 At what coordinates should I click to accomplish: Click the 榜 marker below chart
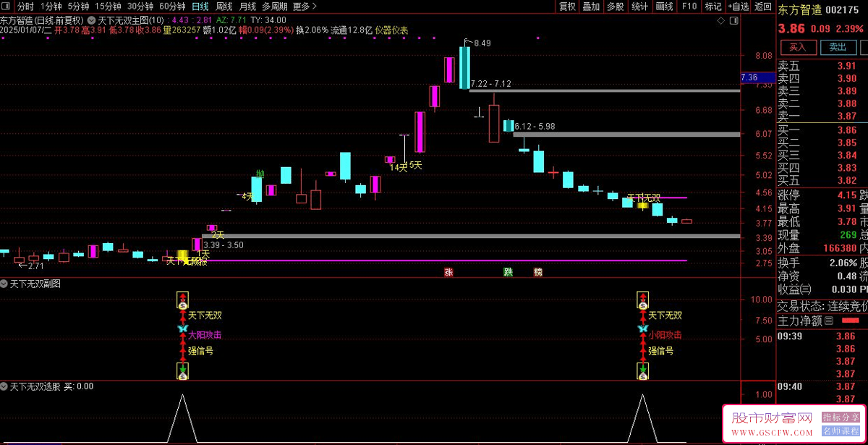[x=538, y=272]
